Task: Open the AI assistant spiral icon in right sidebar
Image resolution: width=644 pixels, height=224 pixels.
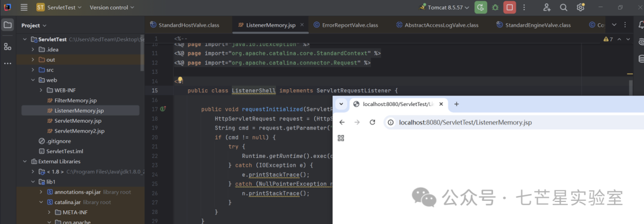Action: coord(641,42)
